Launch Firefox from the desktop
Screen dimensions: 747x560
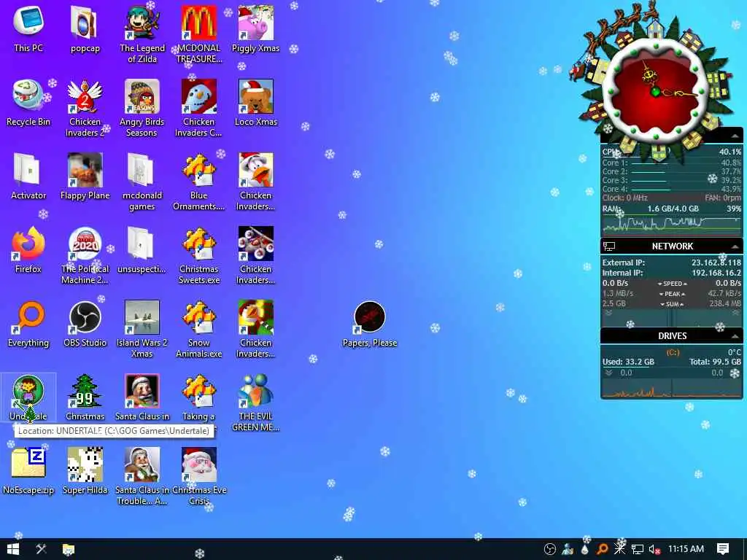pyautogui.click(x=28, y=249)
